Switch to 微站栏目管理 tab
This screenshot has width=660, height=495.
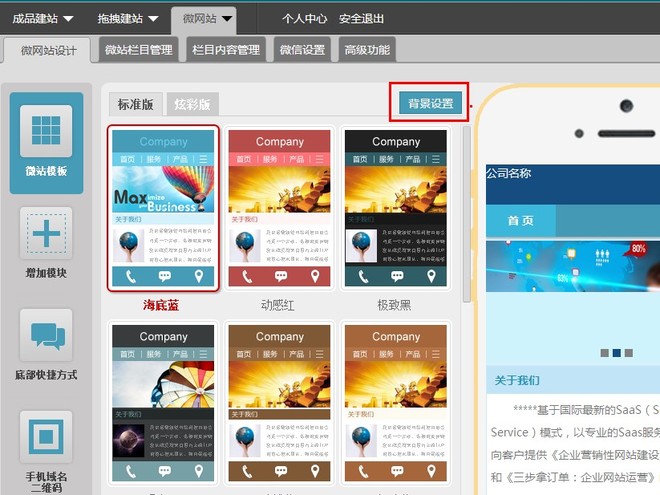(138, 49)
